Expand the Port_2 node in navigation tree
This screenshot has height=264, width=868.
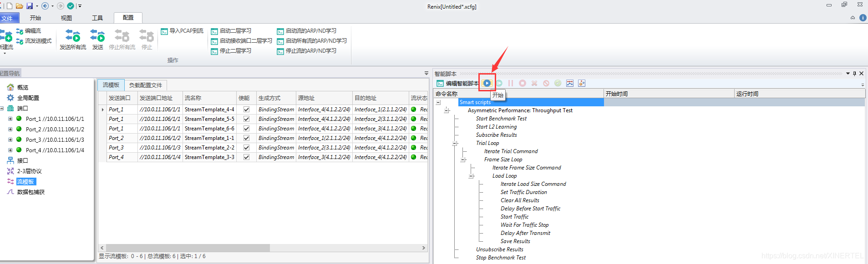[10, 130]
